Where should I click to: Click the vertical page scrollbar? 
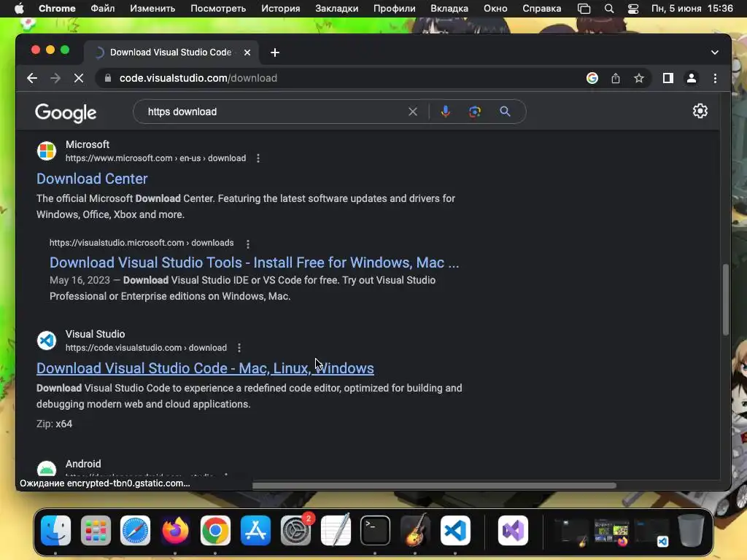point(726,300)
